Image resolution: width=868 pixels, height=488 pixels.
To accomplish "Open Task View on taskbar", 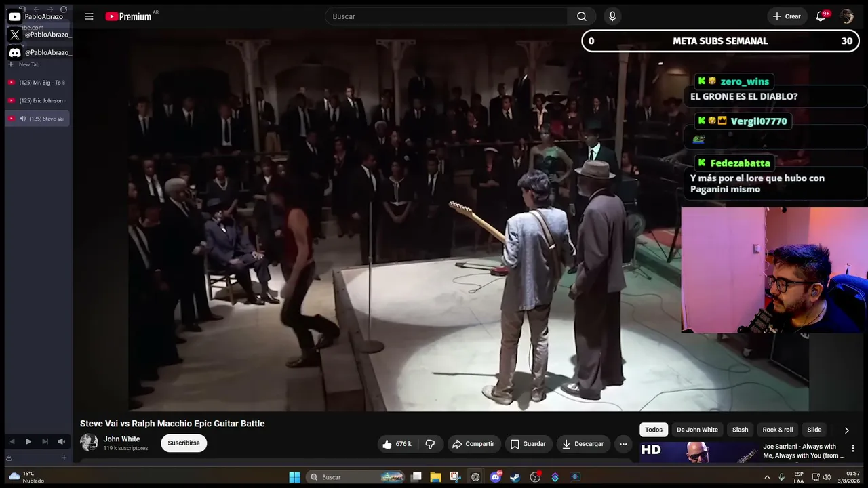I will click(416, 477).
